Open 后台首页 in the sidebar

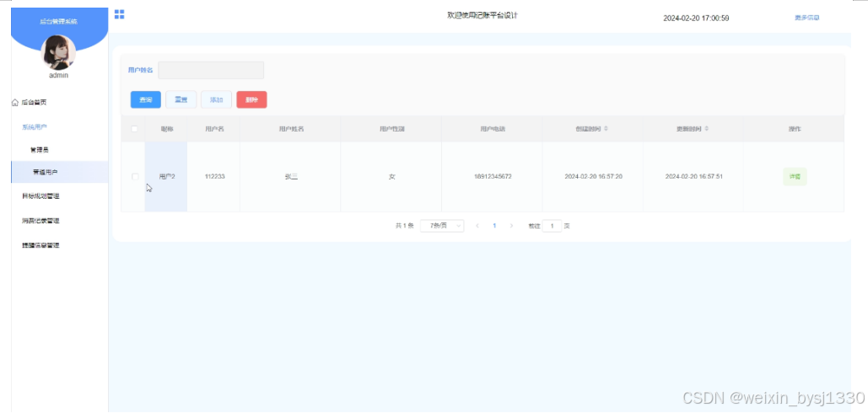[34, 103]
